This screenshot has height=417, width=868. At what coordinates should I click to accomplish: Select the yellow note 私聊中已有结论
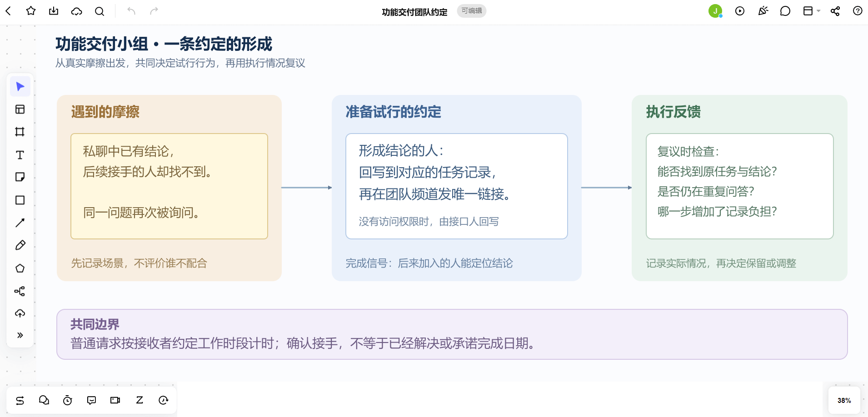[x=169, y=186]
